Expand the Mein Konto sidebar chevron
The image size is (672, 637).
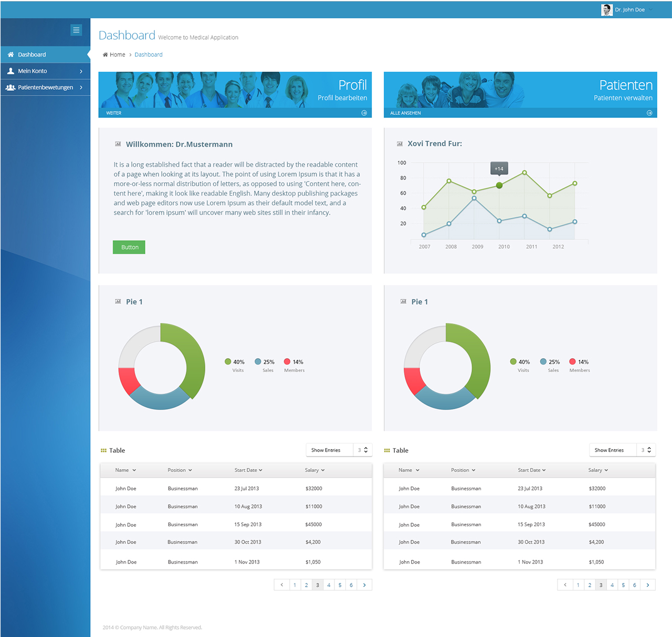[81, 71]
